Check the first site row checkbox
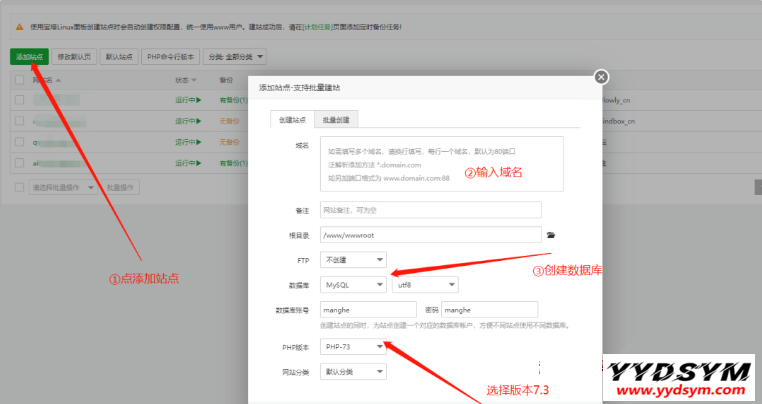 [x=19, y=100]
